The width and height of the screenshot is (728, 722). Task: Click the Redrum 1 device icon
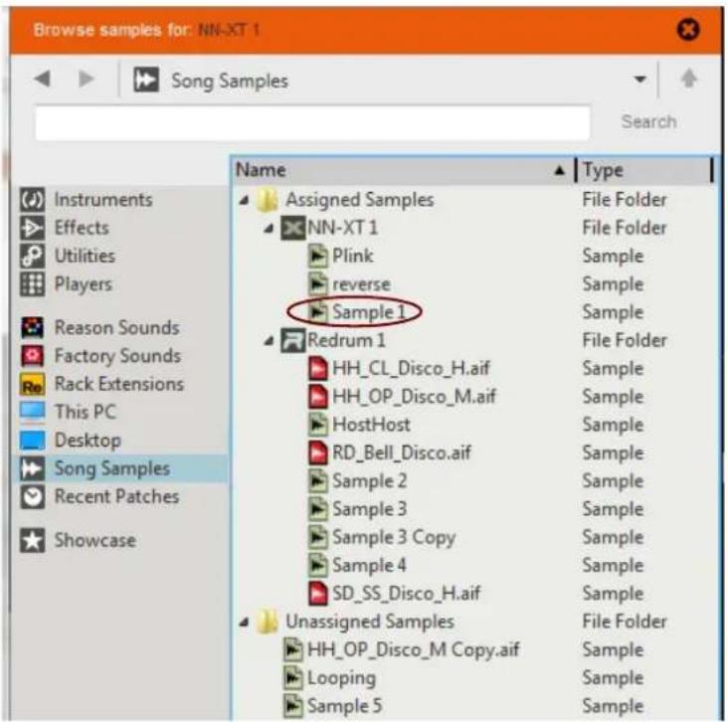tap(293, 340)
